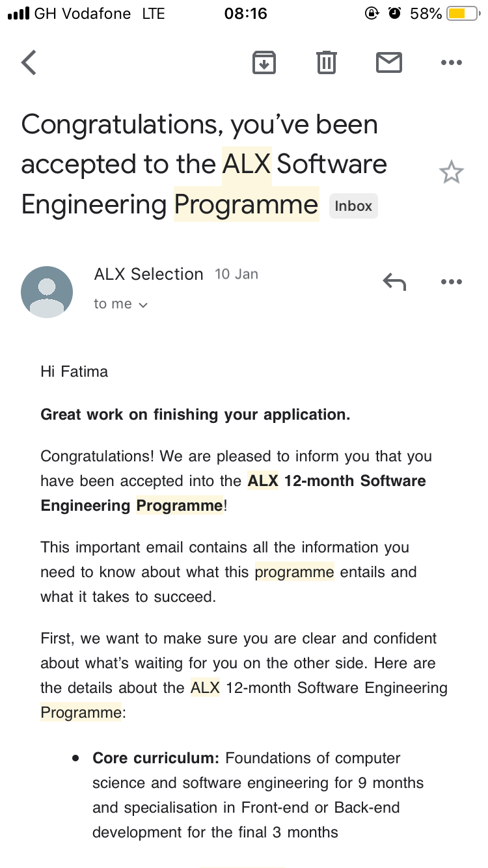Tap the battery indicator in status bar

462,13
